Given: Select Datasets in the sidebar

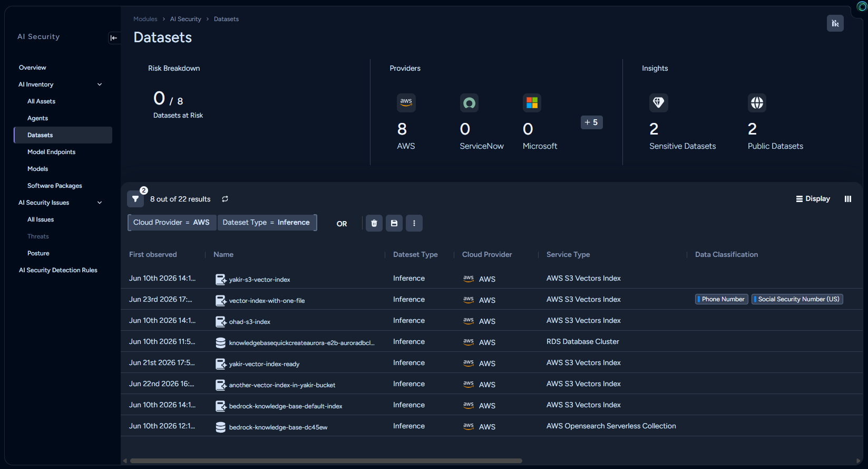Looking at the screenshot, I should [x=63, y=135].
